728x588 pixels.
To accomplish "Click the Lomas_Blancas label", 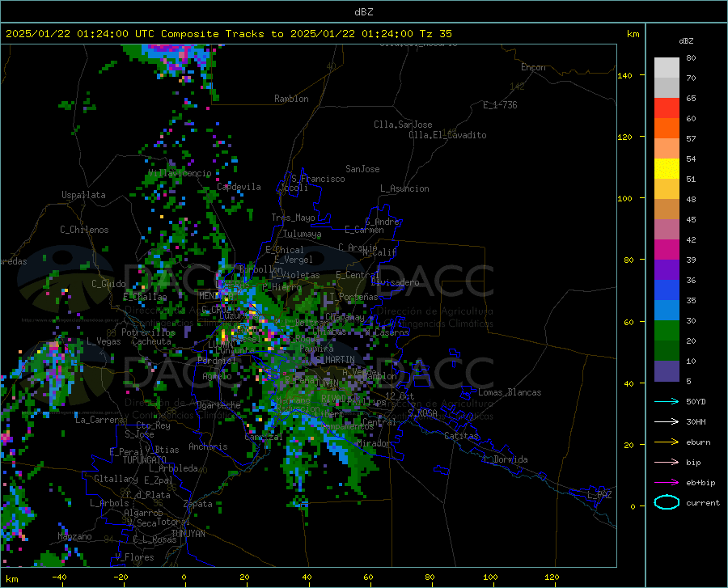I will pos(510,392).
